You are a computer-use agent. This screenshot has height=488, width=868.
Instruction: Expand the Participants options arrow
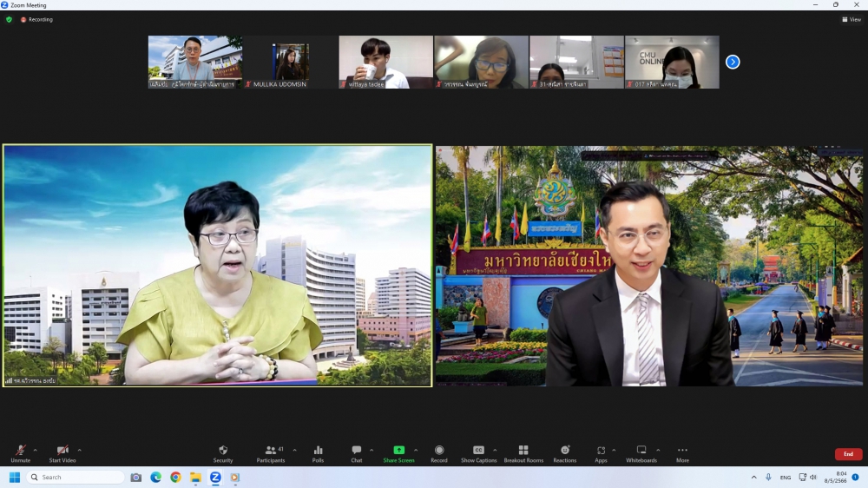coord(294,450)
